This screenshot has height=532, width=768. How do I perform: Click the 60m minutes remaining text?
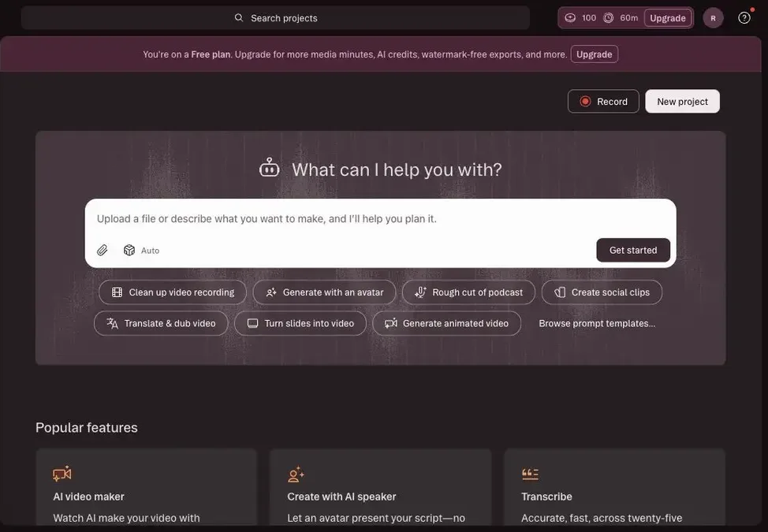(x=629, y=18)
